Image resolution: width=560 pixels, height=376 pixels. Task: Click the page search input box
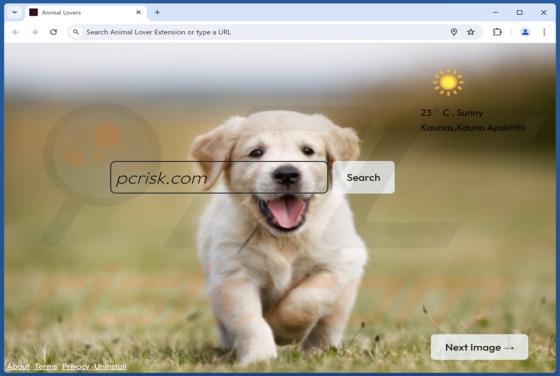click(x=219, y=177)
